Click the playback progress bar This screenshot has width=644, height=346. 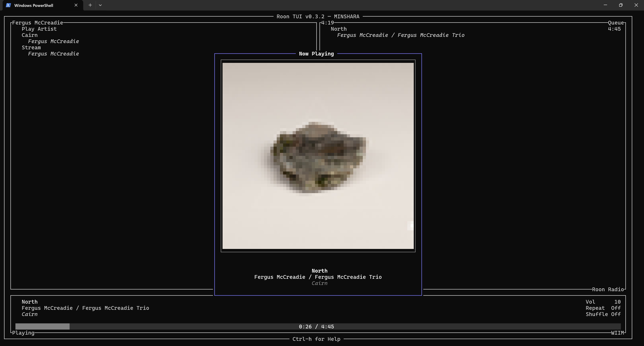tap(318, 327)
